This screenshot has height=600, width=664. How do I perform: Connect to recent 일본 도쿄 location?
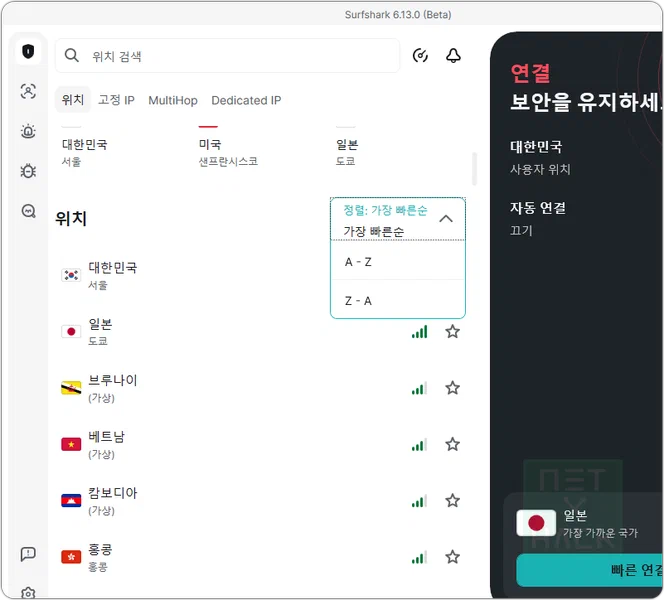pyautogui.click(x=347, y=152)
